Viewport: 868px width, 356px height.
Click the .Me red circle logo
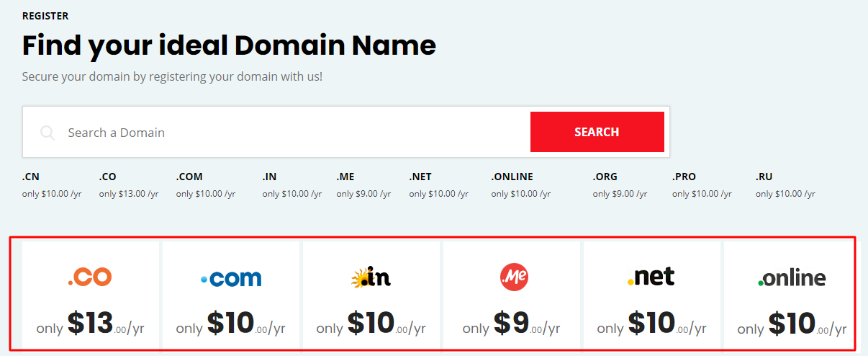click(514, 277)
